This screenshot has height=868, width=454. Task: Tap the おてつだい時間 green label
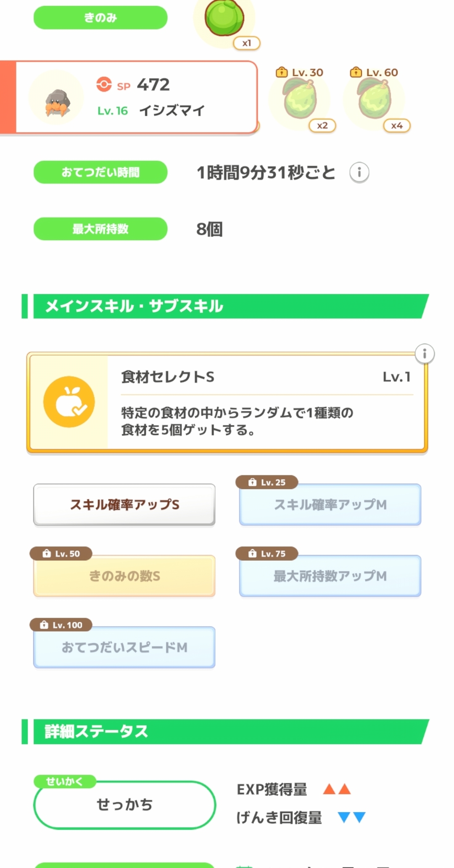100,172
